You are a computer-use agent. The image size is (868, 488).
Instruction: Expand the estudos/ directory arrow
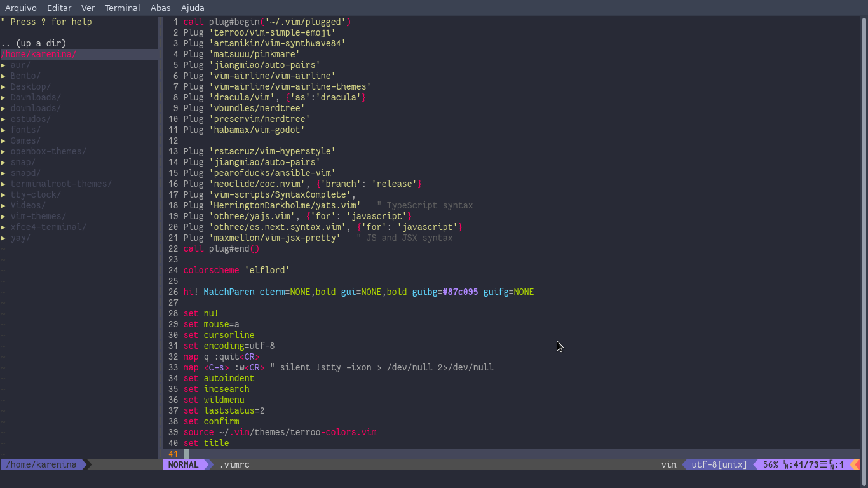click(3, 119)
